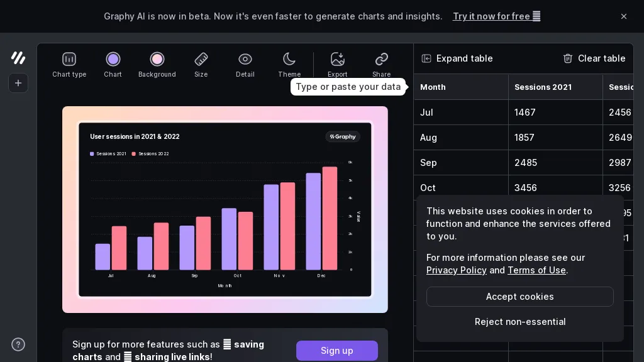This screenshot has width=644, height=362.
Task: Open the Chart color picker
Action: [x=113, y=60]
